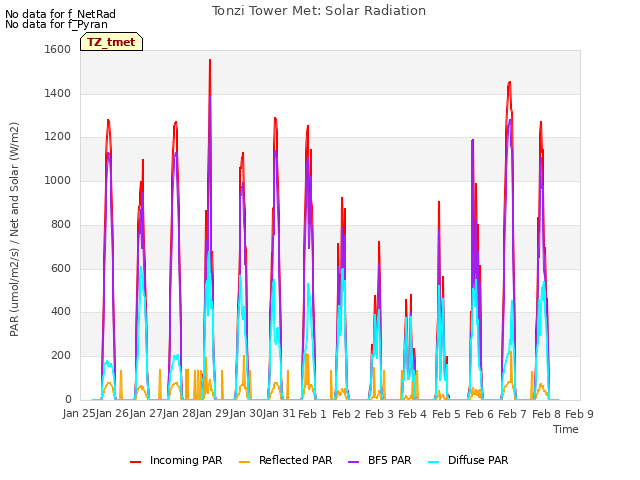
Task: Click the 1000 y-axis tick label
Action: tap(58, 180)
